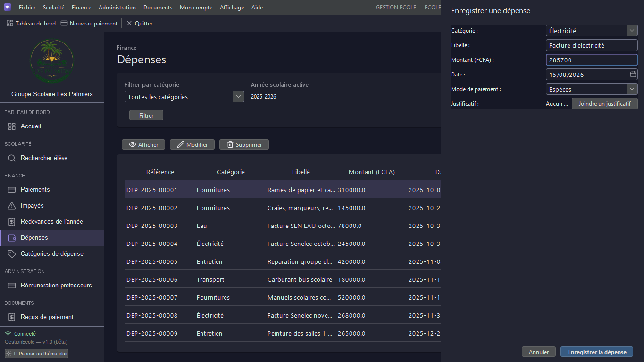Open the Aide menu

coord(257,7)
